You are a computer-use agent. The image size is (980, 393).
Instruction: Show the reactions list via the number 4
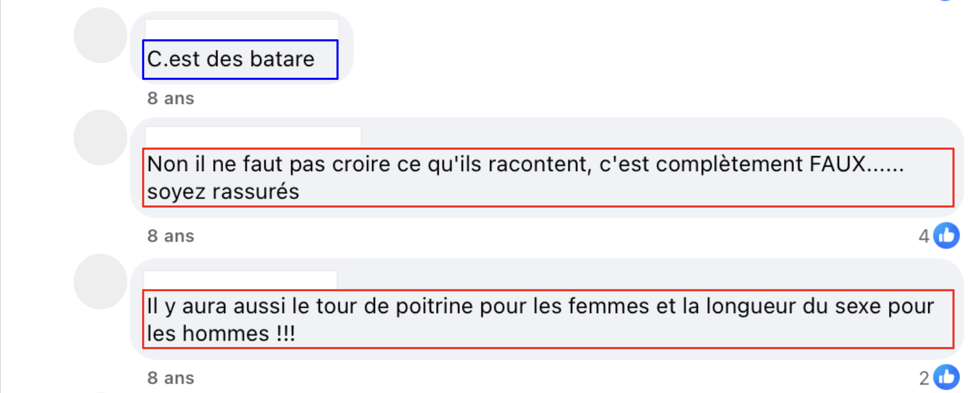pyautogui.click(x=924, y=236)
